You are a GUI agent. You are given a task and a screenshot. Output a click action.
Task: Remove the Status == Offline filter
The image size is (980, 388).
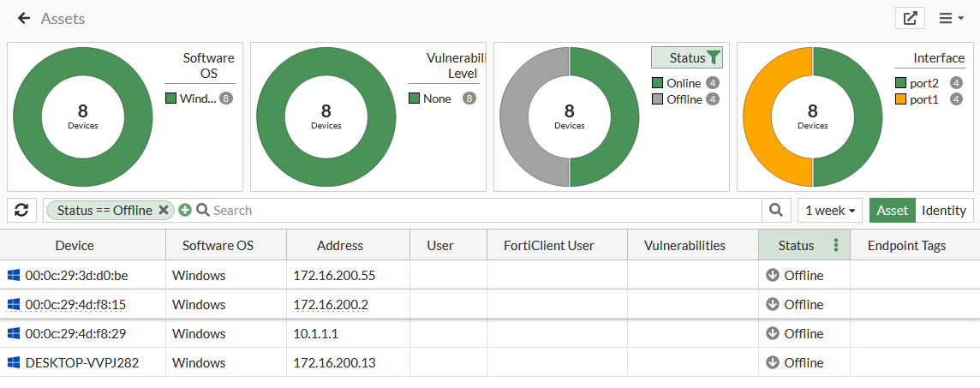click(164, 211)
